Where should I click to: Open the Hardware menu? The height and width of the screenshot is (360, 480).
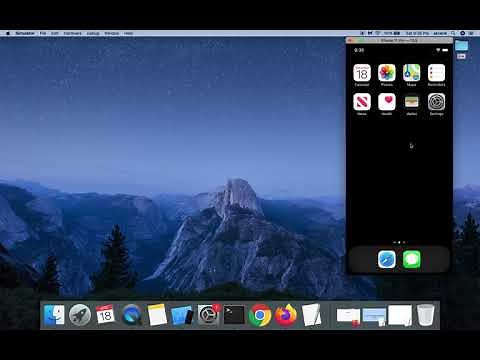point(72,33)
